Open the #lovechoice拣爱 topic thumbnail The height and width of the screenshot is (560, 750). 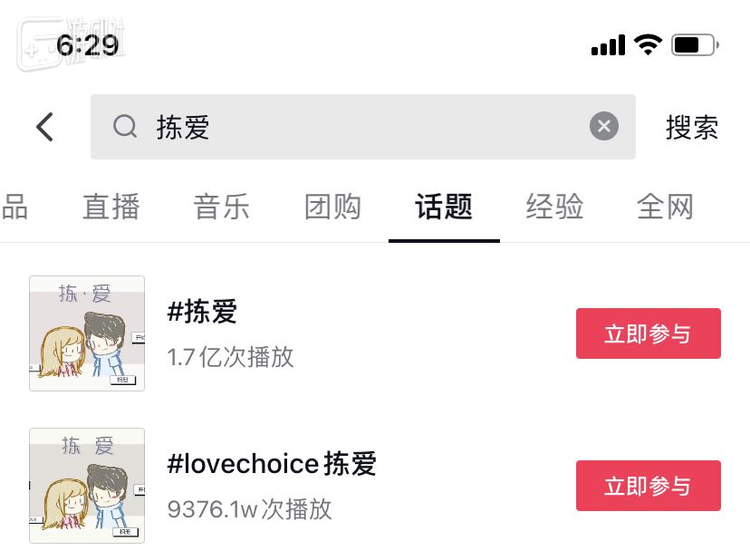[x=87, y=486]
